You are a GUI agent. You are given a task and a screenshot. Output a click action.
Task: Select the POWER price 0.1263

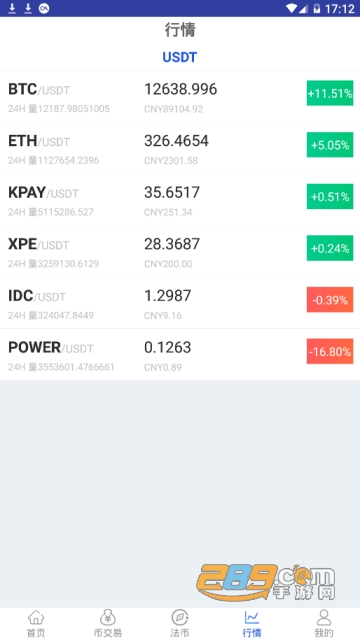[x=167, y=347]
